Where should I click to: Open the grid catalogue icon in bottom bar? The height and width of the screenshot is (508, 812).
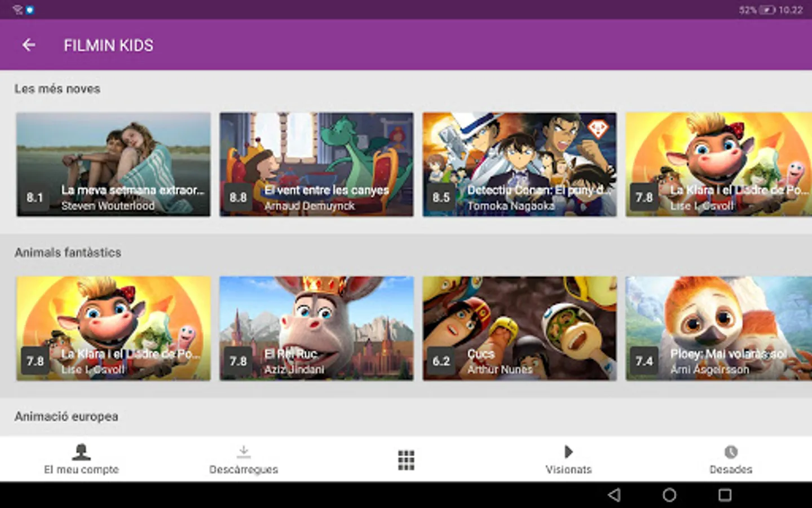(x=406, y=460)
